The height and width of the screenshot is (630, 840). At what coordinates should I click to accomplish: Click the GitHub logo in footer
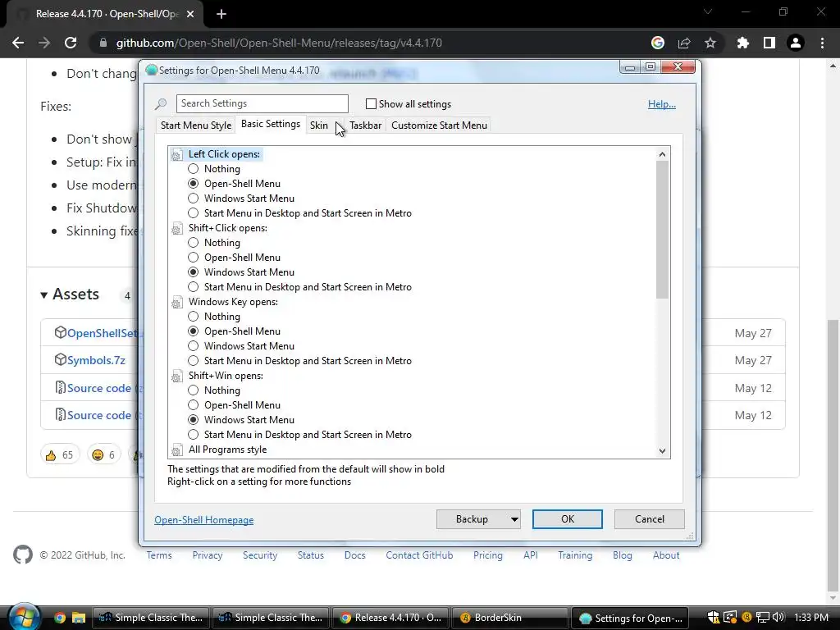pyautogui.click(x=22, y=555)
